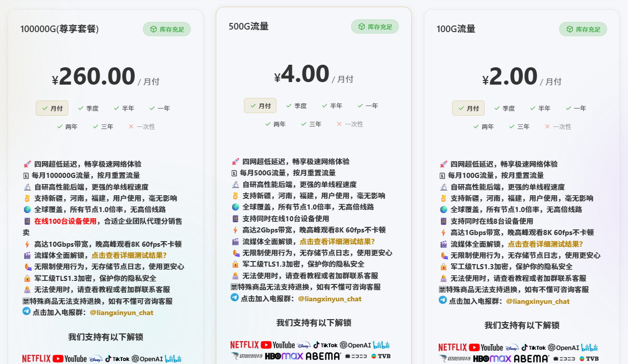Click the TVB logo in the 500G流量 card
The height and width of the screenshot is (364, 628).
381,356
